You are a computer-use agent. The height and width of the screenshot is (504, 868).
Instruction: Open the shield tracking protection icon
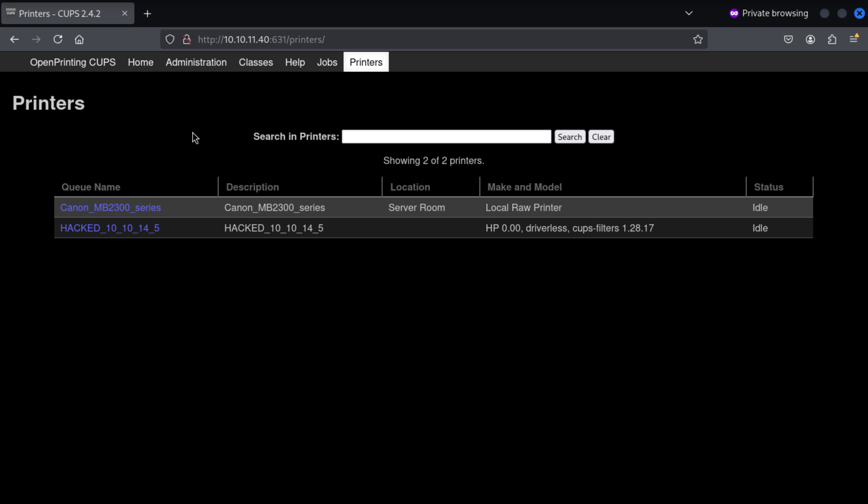170,39
